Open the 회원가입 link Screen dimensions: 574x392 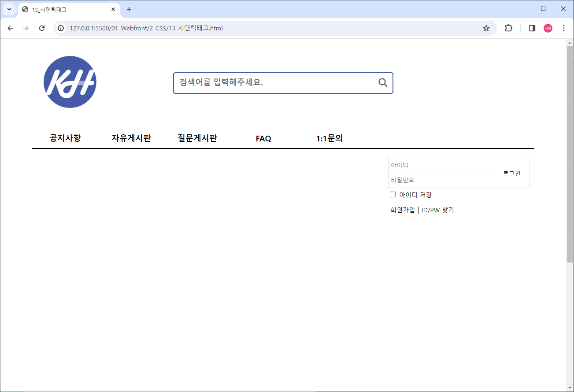pos(402,210)
